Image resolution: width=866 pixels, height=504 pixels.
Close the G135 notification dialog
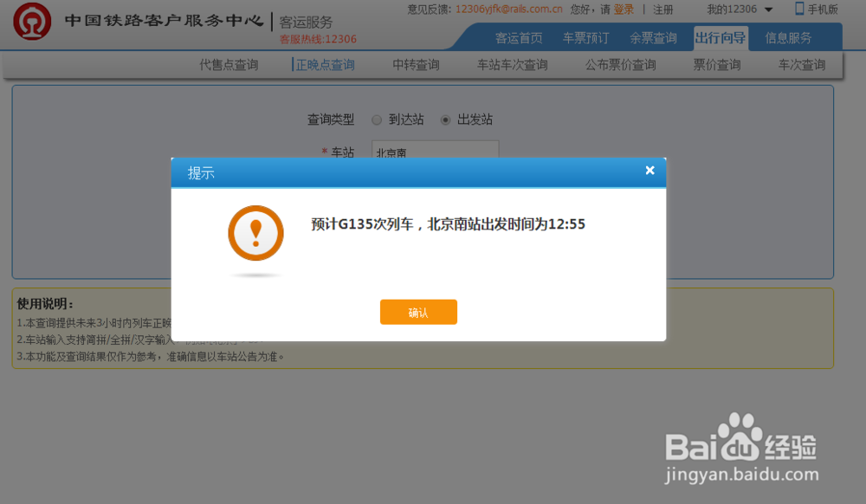coord(649,171)
